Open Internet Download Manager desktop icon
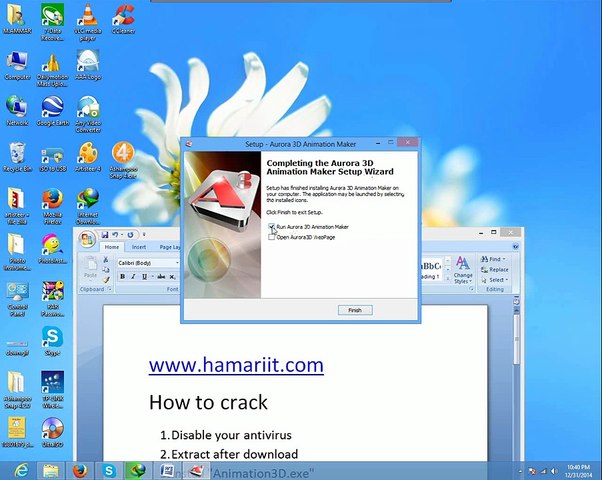The height and width of the screenshot is (480, 602). tap(88, 206)
